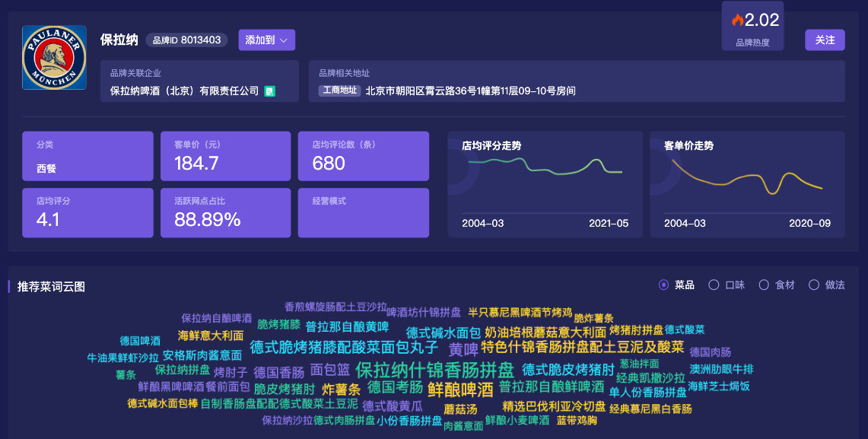Click the 烤肘子 word
This screenshot has height=439, width=868.
231,372
